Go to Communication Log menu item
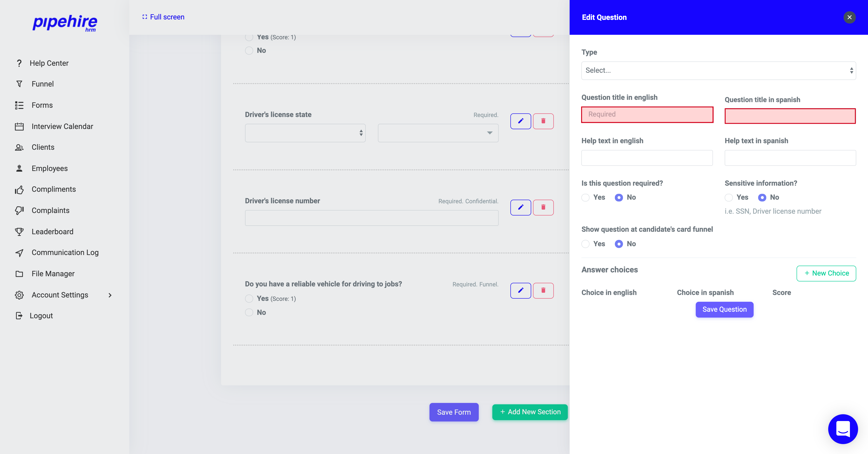This screenshot has width=868, height=454. [x=65, y=253]
